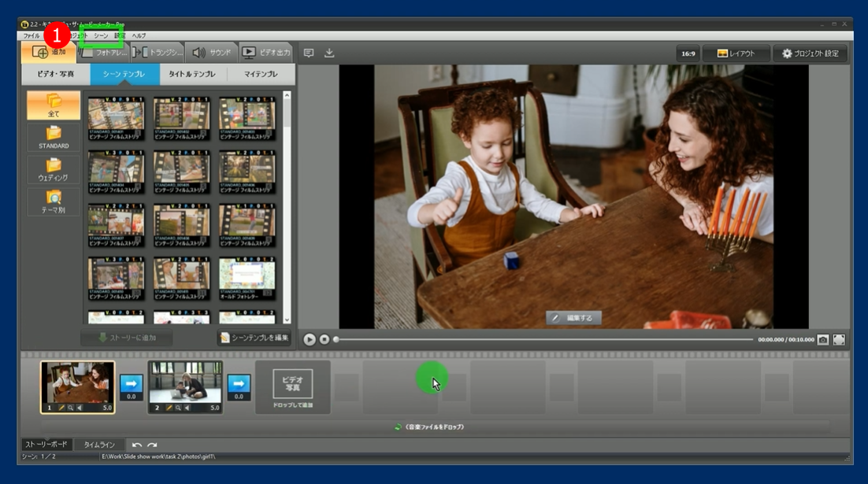Open the レイアウト options

[736, 54]
